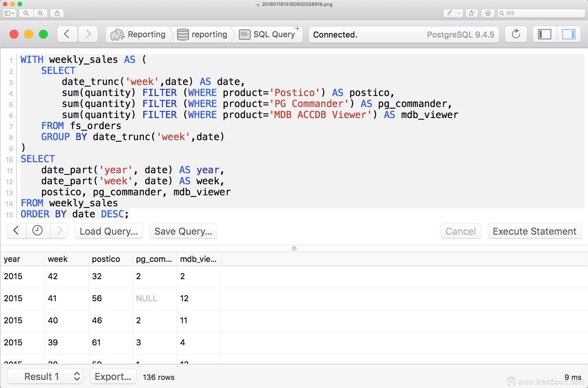This screenshot has height=388, width=588.
Task: Click Execute Statement
Action: (x=534, y=231)
